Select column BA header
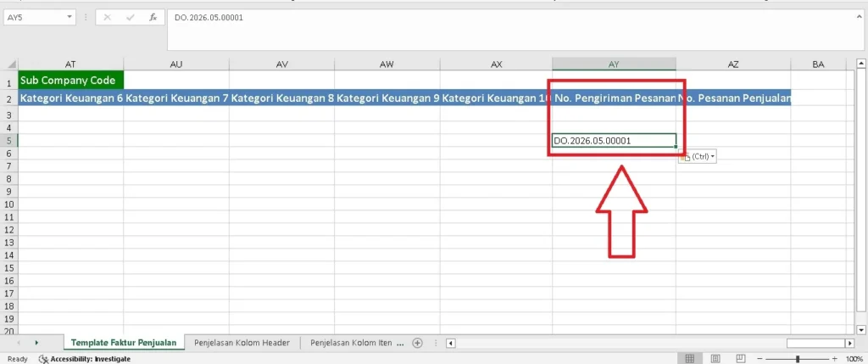Image resolution: width=868 pixels, height=364 pixels. [x=818, y=64]
